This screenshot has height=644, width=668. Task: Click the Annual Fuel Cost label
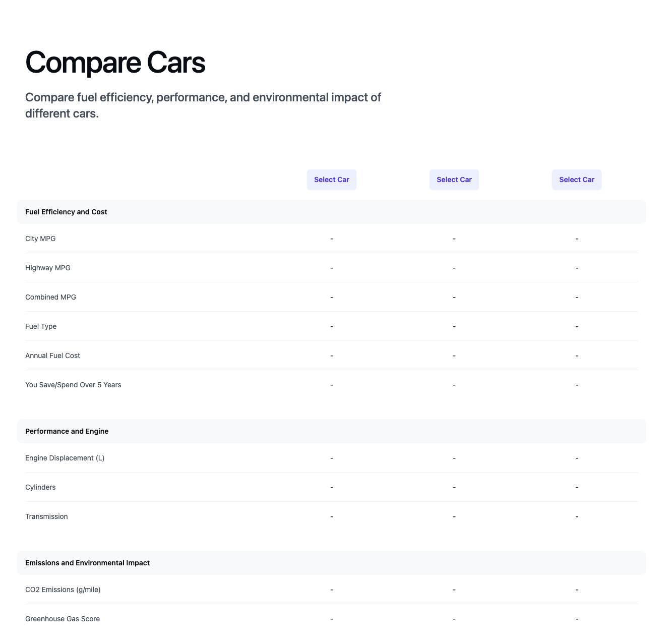pos(53,356)
